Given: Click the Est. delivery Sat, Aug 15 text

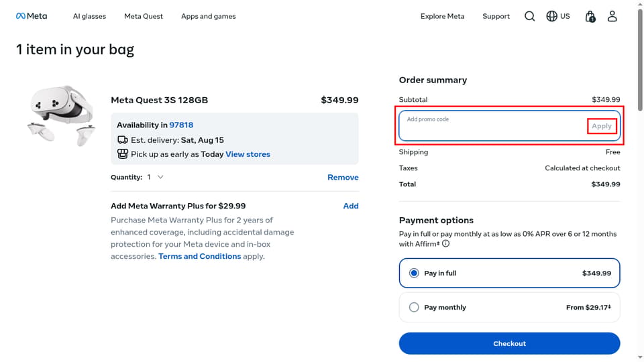Looking at the screenshot, I should 177,140.
